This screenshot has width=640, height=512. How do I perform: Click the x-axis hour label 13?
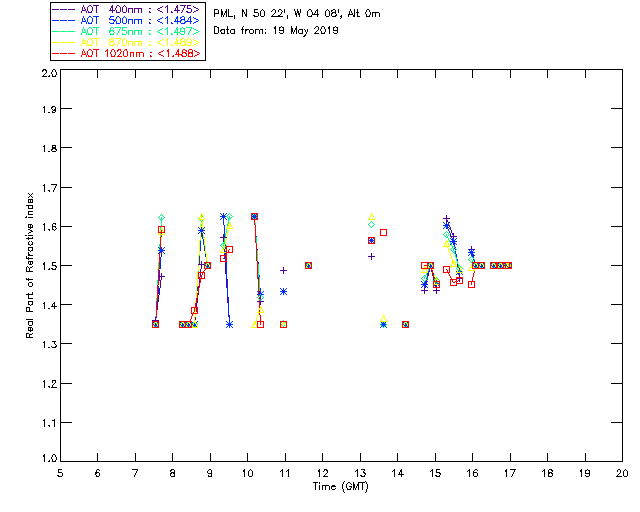360,473
